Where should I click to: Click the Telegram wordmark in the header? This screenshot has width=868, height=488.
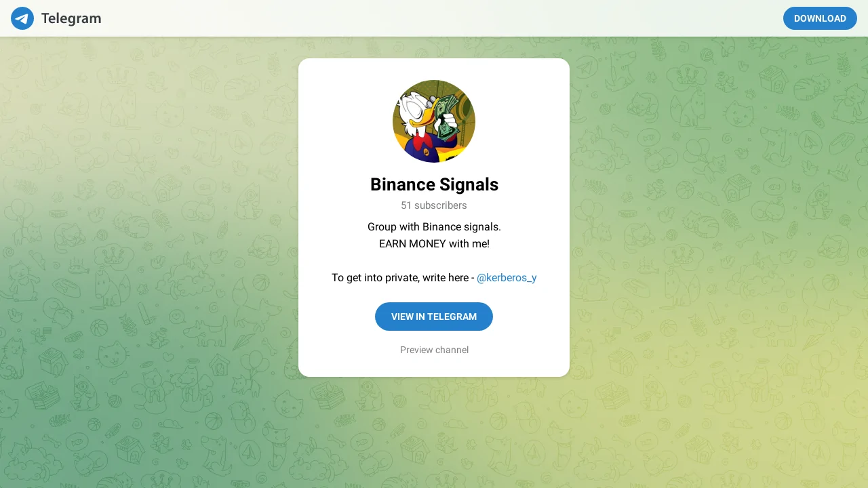(71, 18)
